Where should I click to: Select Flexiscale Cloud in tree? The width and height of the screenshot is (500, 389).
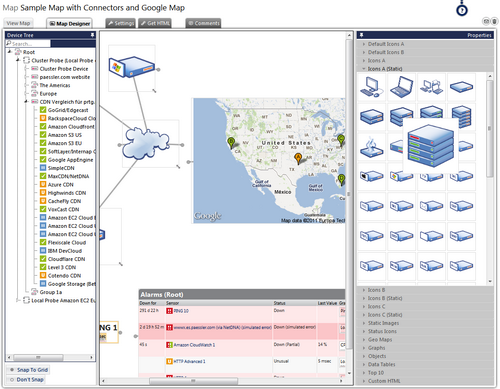(x=67, y=243)
